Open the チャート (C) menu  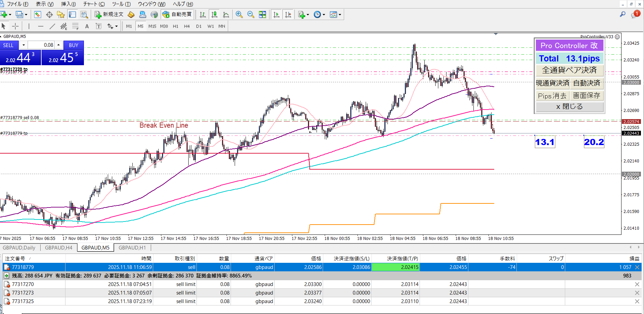pyautogui.click(x=94, y=4)
